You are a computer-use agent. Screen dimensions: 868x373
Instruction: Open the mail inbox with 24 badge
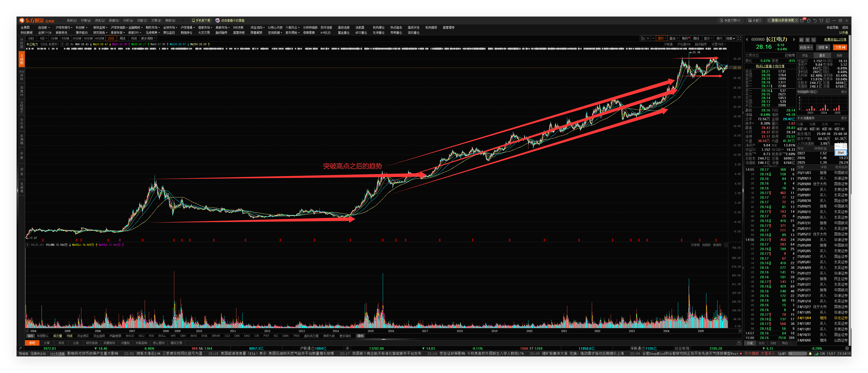[x=802, y=21]
